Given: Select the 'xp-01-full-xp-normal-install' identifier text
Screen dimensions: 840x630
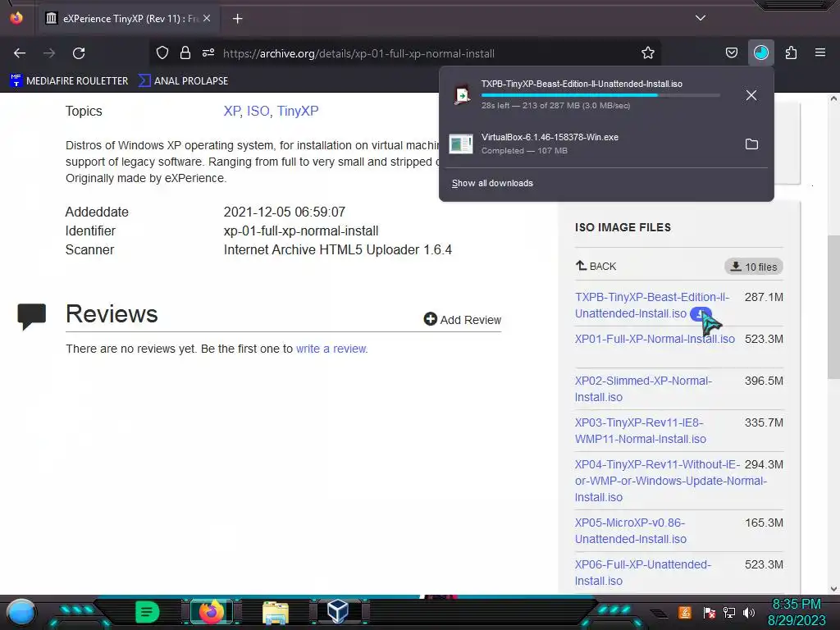Looking at the screenshot, I should (301, 231).
